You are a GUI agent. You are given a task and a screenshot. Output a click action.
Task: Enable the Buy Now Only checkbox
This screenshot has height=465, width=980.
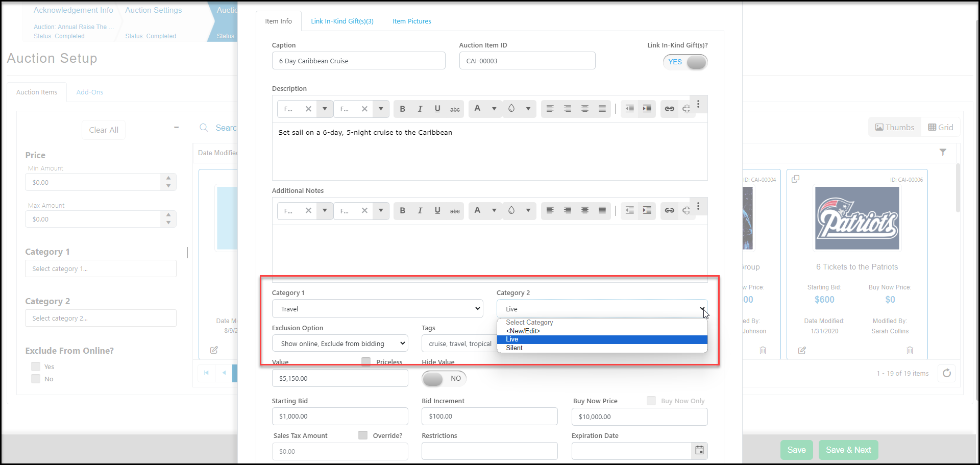(651, 401)
